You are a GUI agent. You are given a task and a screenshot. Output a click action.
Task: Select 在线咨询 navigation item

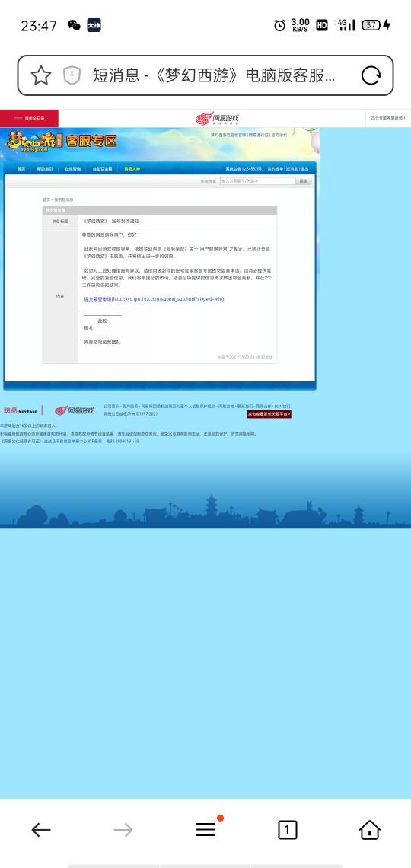(72, 169)
